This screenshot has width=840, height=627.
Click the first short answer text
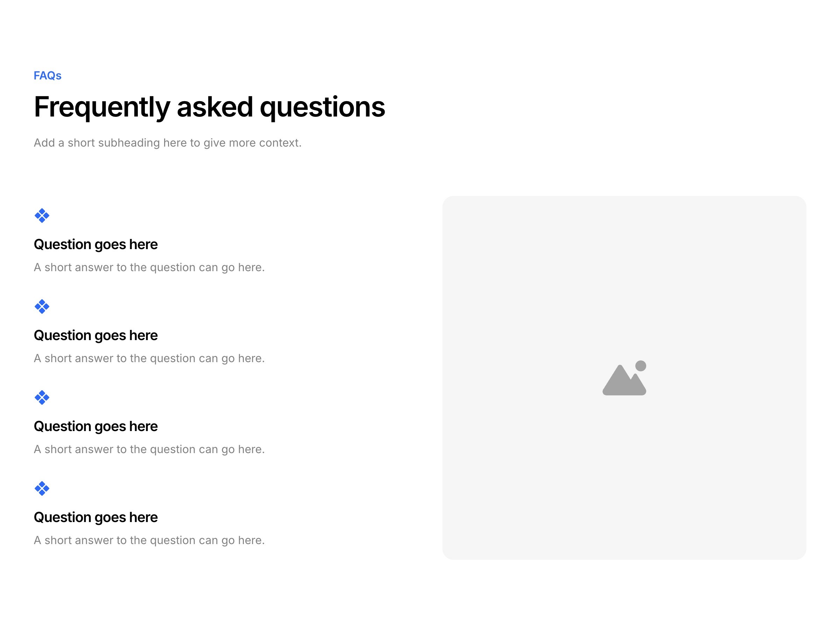click(x=149, y=268)
